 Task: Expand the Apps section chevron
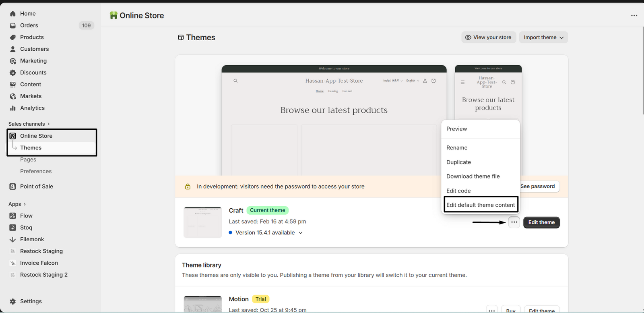point(25,204)
